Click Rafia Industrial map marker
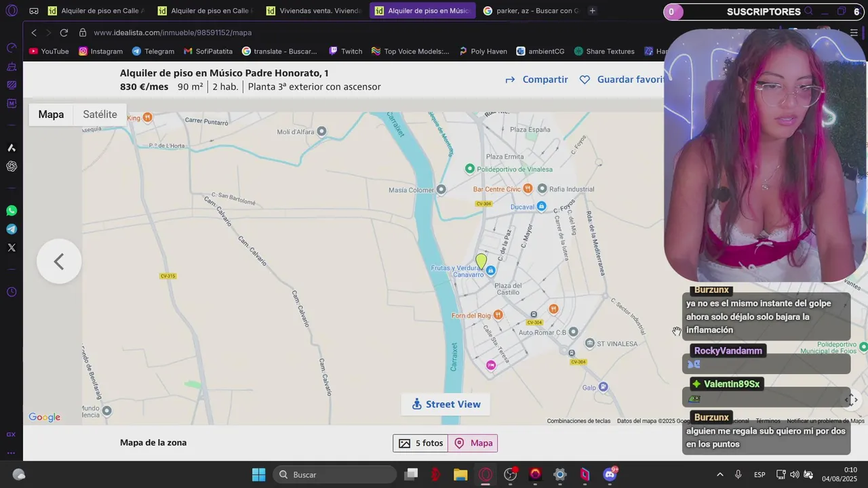Screen dimensions: 868x488 coord(542,188)
